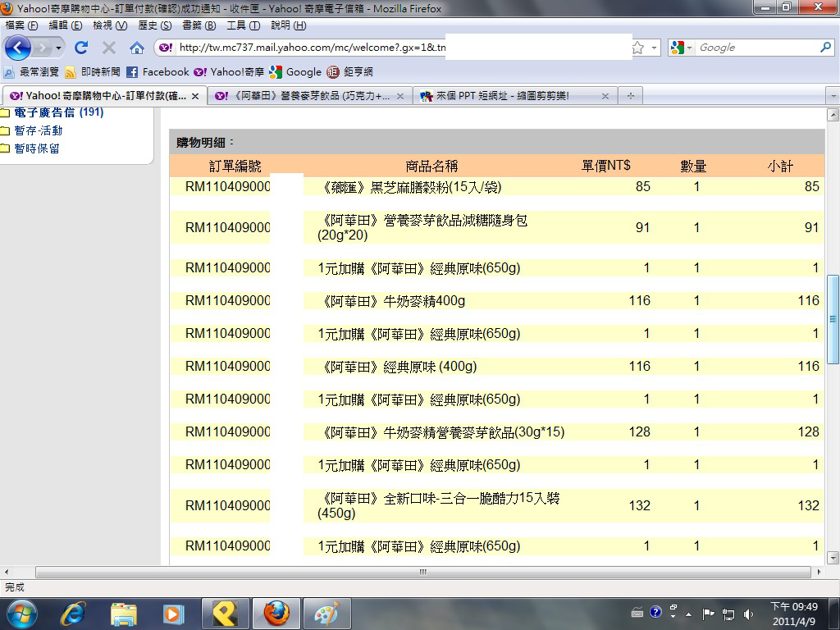Open the search engine selector dropdown
This screenshot has height=630, width=840.
[x=682, y=48]
